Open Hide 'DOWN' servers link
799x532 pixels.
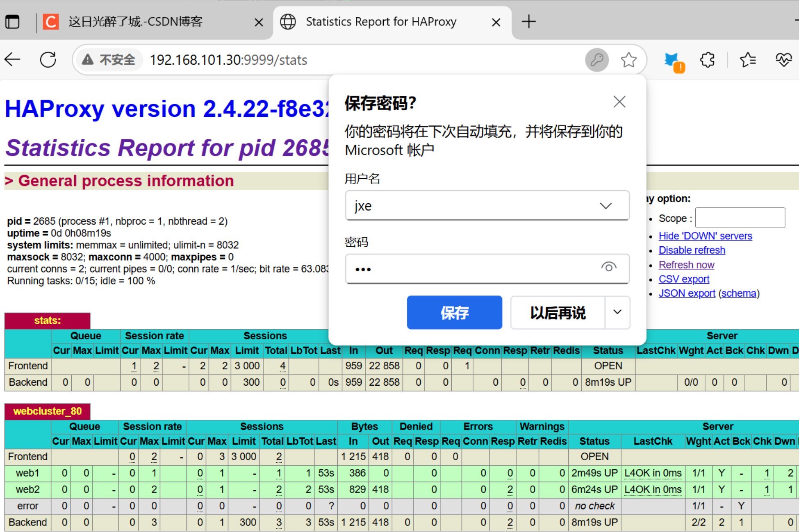[x=705, y=236]
